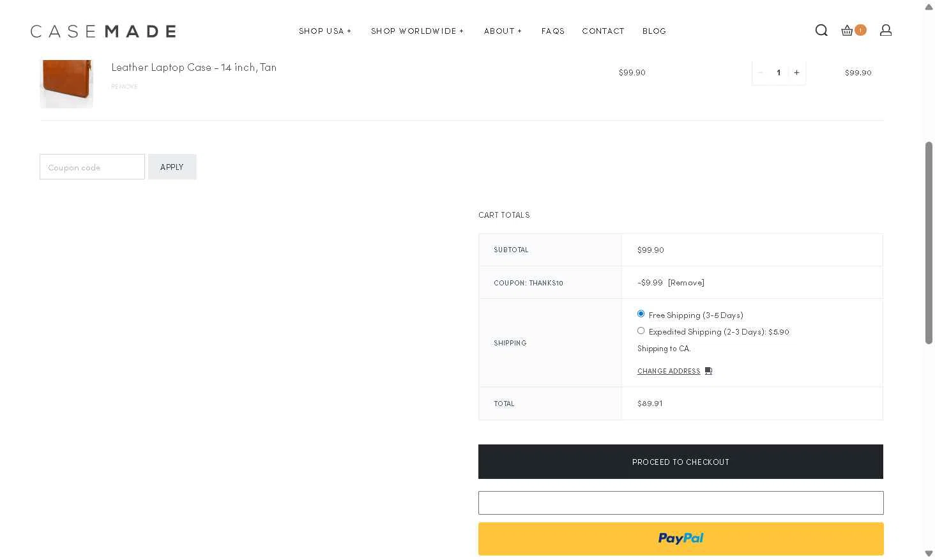This screenshot has height=560, width=935.
Task: Select Free Shipping (3-5 Days) option
Action: 641,314
